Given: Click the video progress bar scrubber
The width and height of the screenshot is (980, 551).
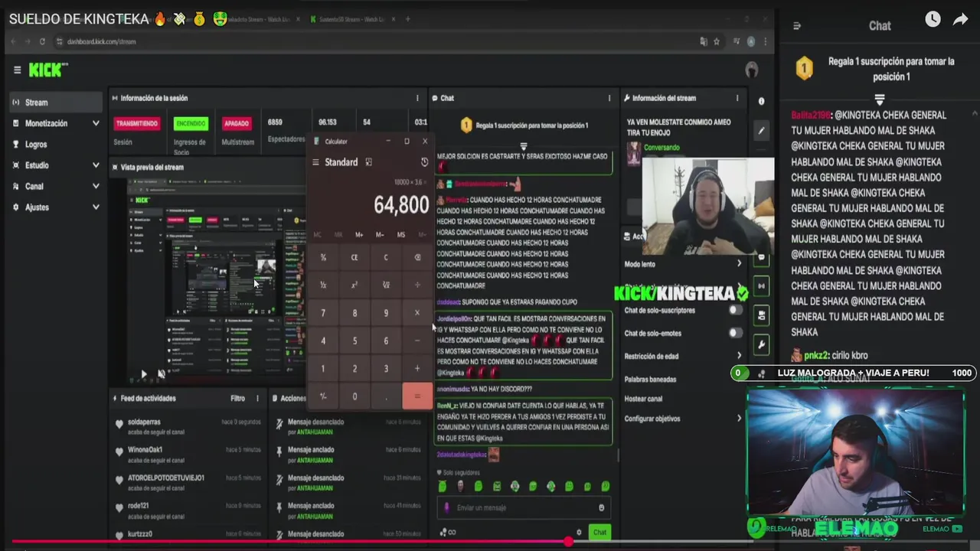Looking at the screenshot, I should 568,542.
